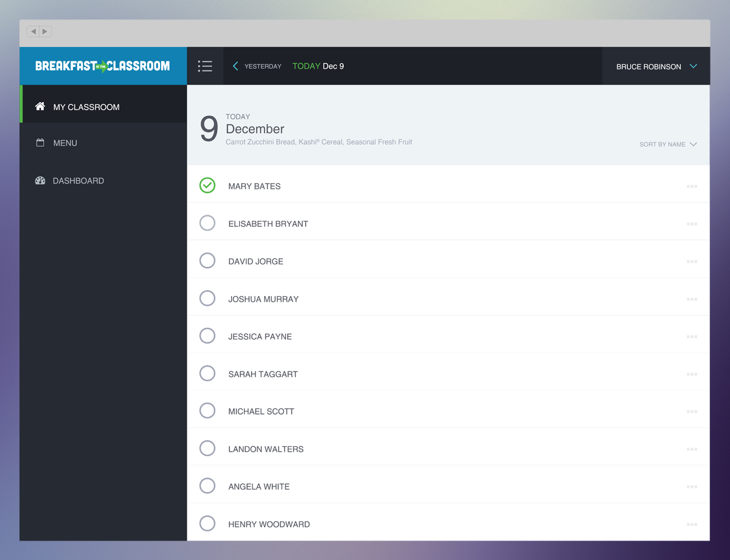Open options dots for Henry Woodward

[692, 524]
